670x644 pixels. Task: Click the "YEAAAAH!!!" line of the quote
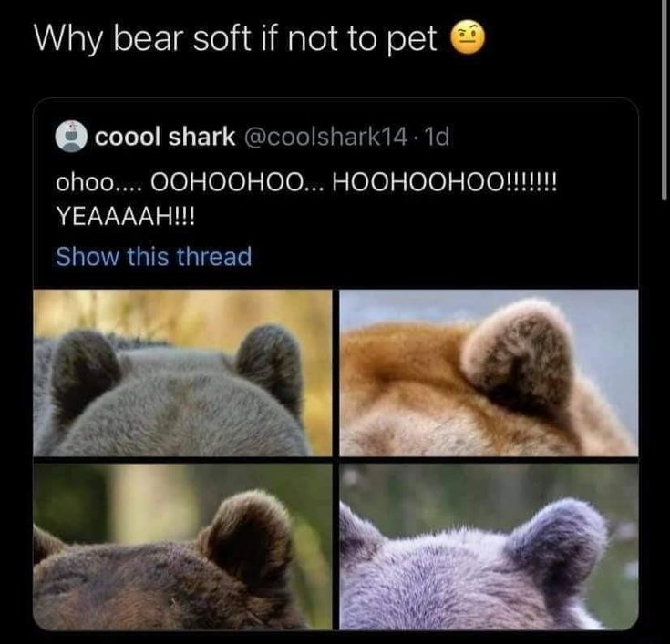pyautogui.click(x=125, y=219)
